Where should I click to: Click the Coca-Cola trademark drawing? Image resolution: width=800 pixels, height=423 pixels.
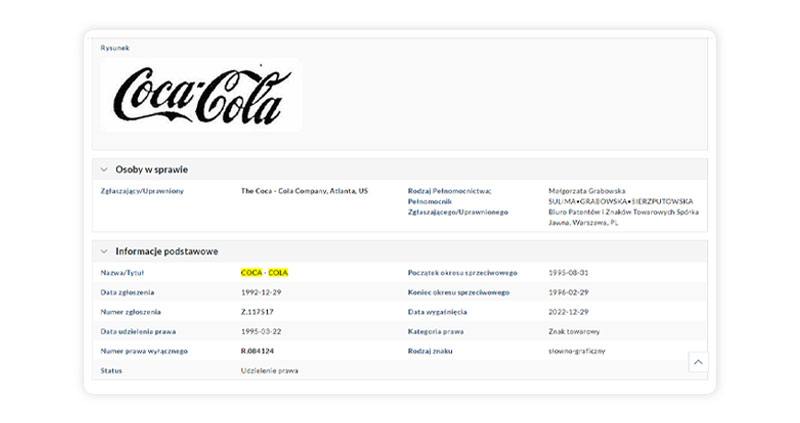(201, 96)
